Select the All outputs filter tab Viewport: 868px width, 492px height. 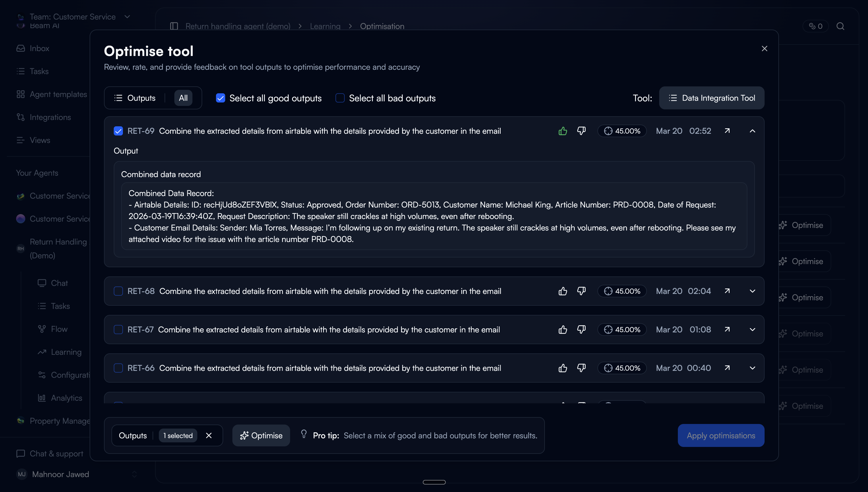pyautogui.click(x=183, y=98)
